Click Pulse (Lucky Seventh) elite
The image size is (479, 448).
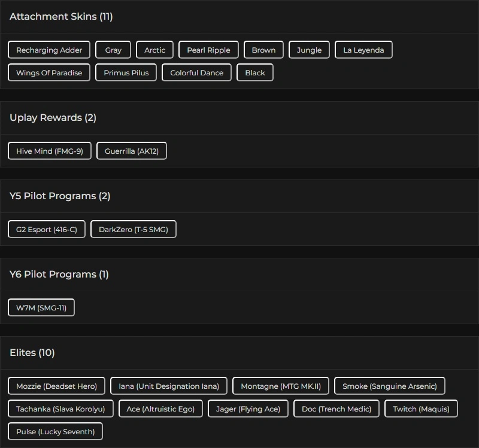tap(55, 431)
